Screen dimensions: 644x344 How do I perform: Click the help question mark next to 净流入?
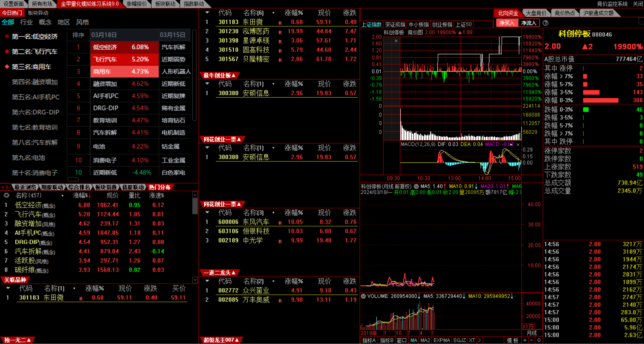(x=546, y=23)
